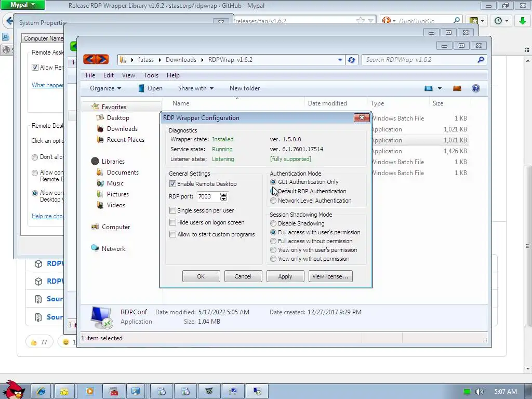Click the DuckDuckGo search engine icon
Viewport: 532px width, 399px height.
pos(386,21)
